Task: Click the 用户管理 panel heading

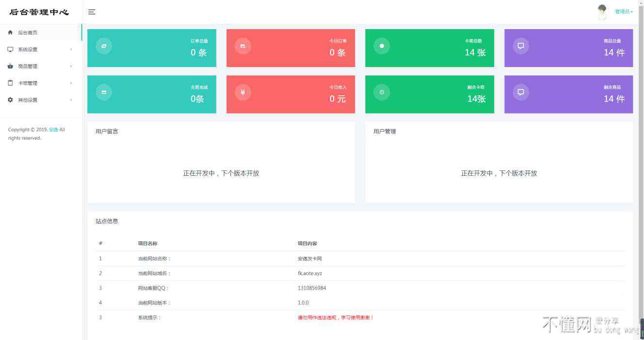Action: [385, 132]
